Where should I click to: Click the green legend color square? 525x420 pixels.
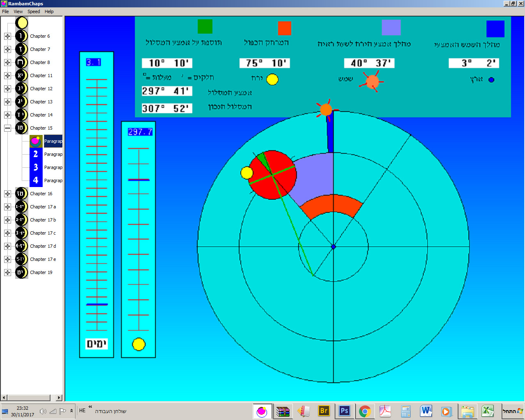pos(205,26)
